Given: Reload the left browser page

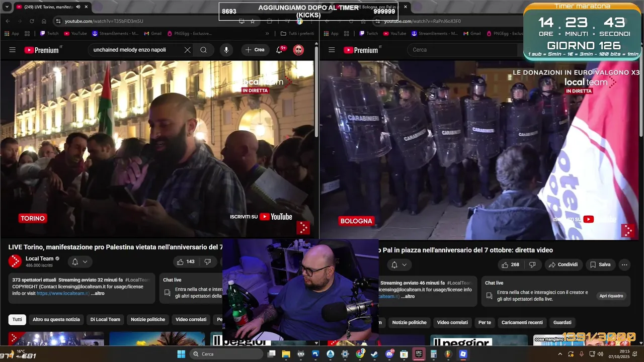Looking at the screenshot, I should coord(32,21).
